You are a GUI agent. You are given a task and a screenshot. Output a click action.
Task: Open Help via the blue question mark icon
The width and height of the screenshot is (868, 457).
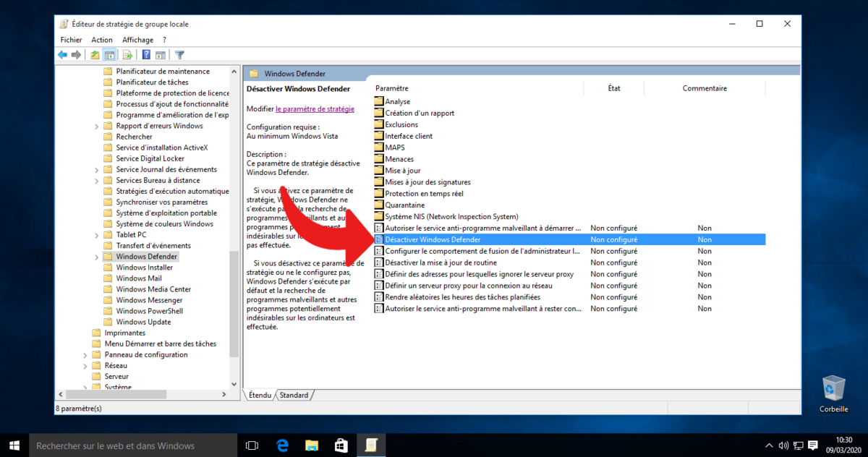146,55
